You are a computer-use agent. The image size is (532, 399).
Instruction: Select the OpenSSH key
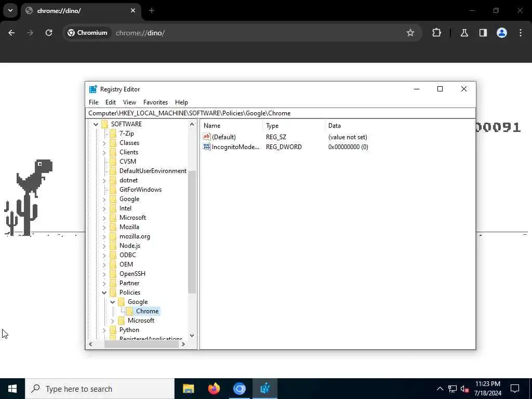tap(132, 273)
